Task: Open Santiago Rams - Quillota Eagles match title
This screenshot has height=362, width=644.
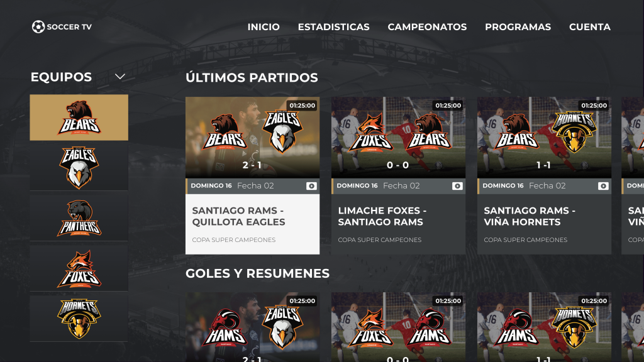Action: click(238, 216)
